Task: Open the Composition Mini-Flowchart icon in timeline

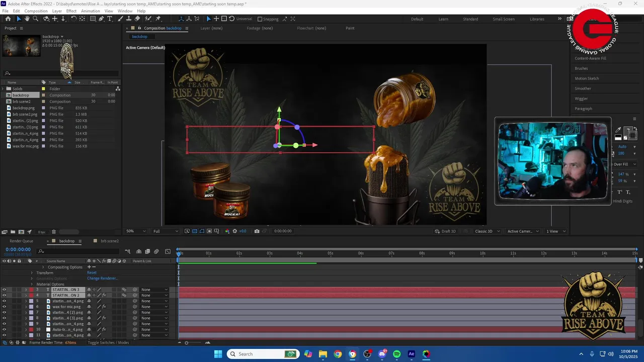Action: point(128,251)
